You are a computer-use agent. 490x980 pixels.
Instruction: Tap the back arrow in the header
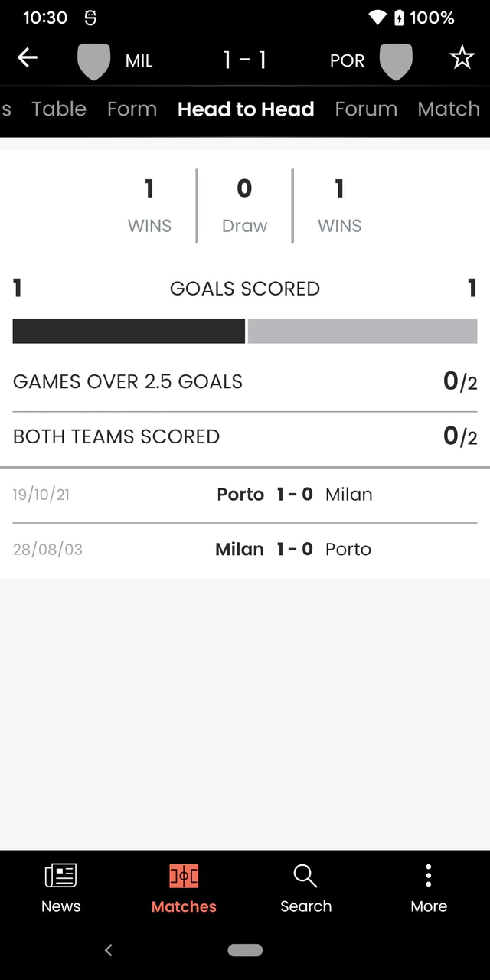[x=28, y=57]
